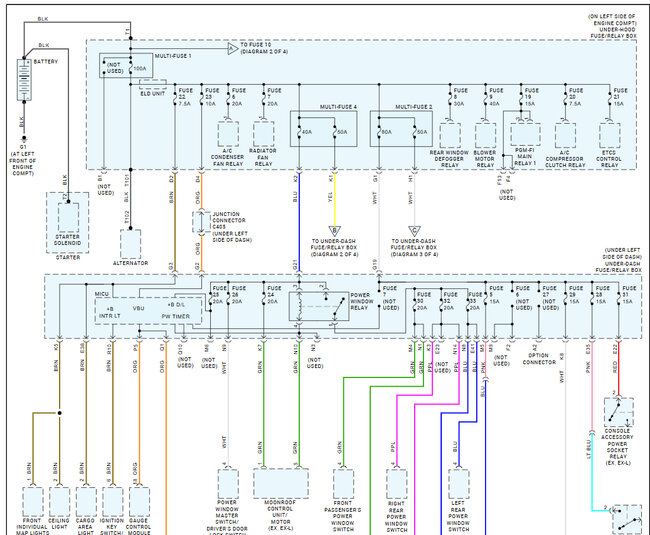The height and width of the screenshot is (535, 650).
Task: Select the 'STARTER' label
Action: 68,257
